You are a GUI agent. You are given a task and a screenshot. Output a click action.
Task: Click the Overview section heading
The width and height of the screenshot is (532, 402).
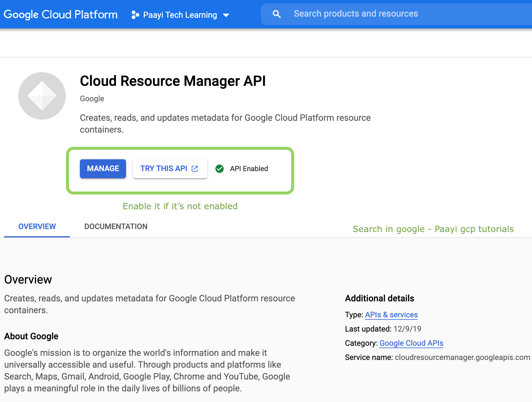[x=28, y=279]
